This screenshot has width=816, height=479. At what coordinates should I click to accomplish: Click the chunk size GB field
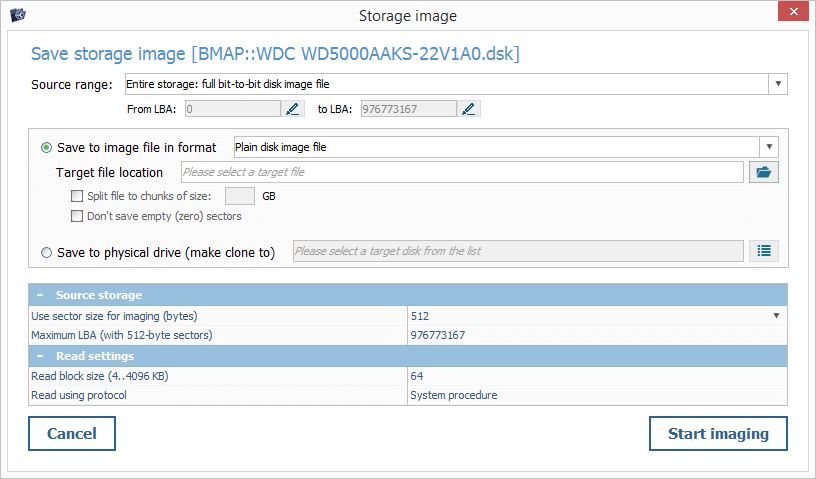(240, 196)
